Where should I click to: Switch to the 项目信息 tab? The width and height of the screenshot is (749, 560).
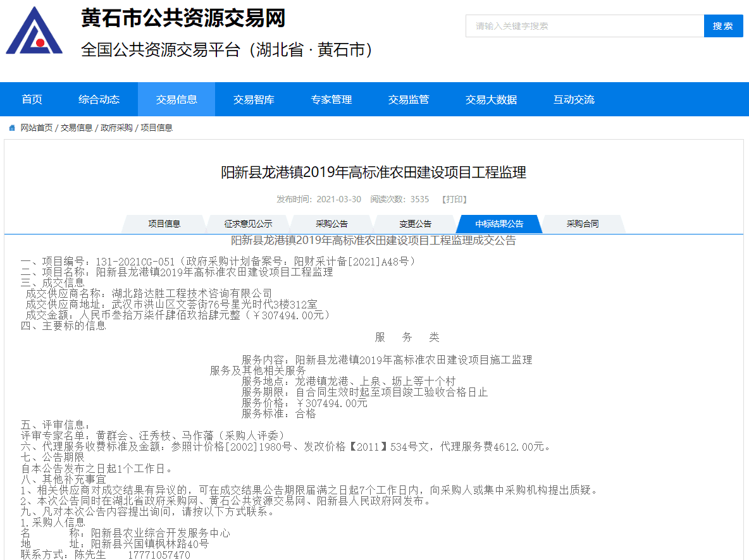(x=164, y=224)
